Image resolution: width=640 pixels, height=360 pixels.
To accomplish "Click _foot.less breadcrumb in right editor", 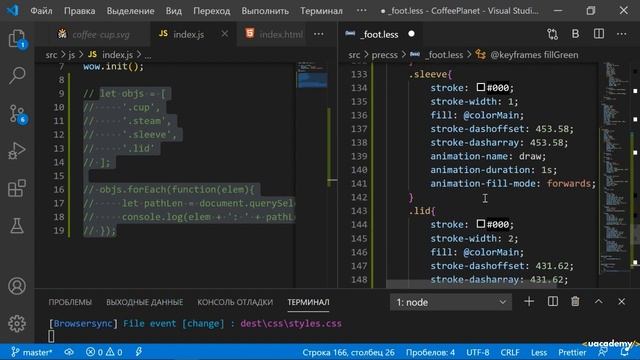I will (444, 55).
